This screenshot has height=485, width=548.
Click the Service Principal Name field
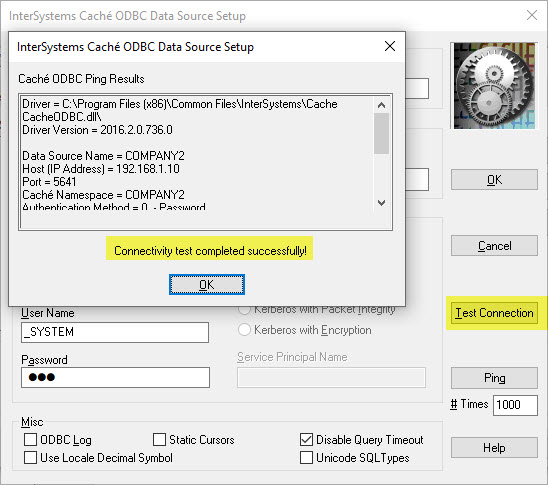(331, 377)
